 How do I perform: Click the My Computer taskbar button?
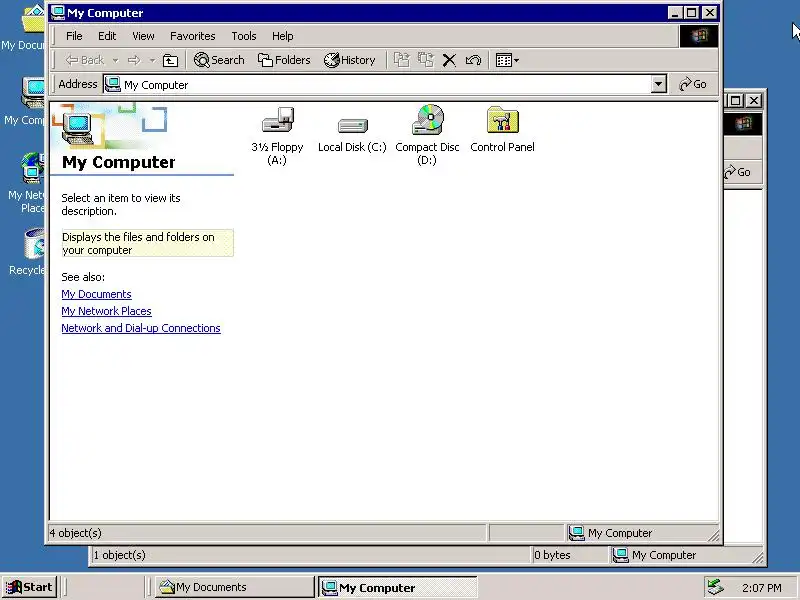(x=397, y=587)
